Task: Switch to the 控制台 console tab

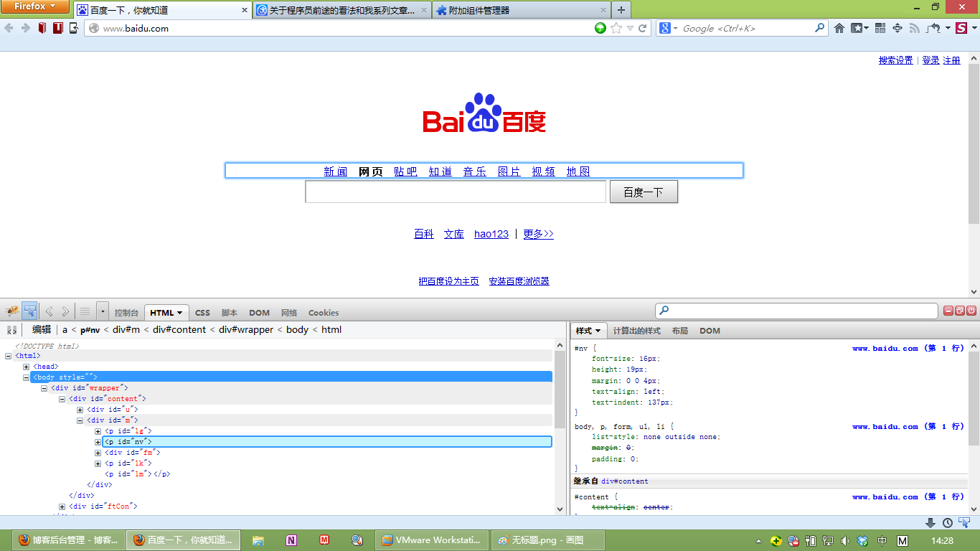Action: coord(126,313)
